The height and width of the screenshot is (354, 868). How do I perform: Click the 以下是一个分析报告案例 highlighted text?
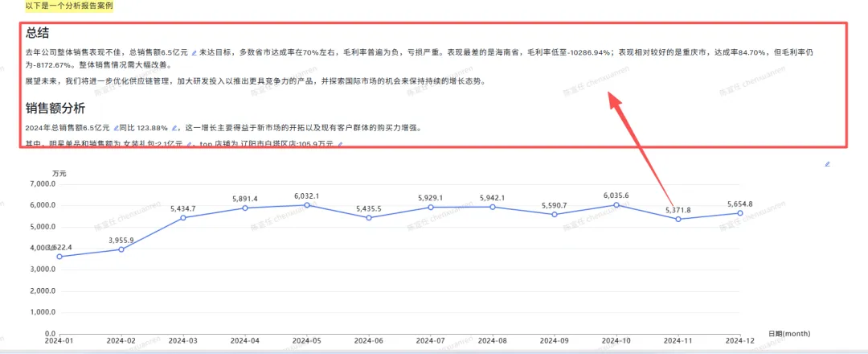(x=69, y=6)
